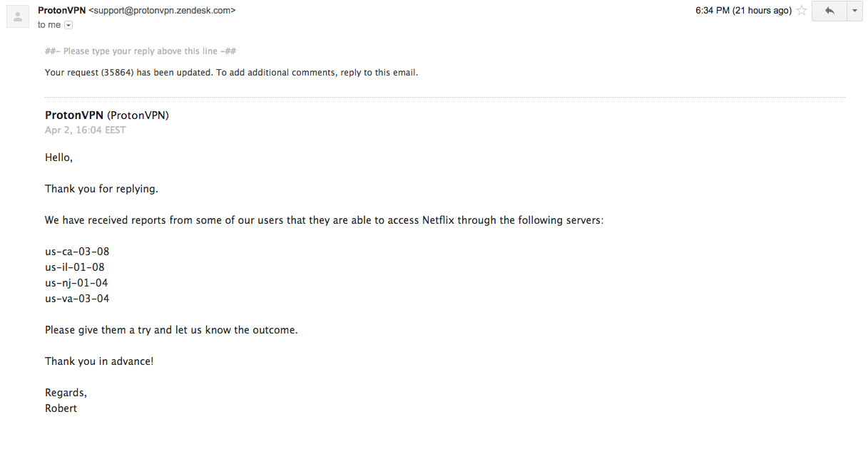Click the 'to me' recipient text
868x454 pixels.
click(x=49, y=25)
